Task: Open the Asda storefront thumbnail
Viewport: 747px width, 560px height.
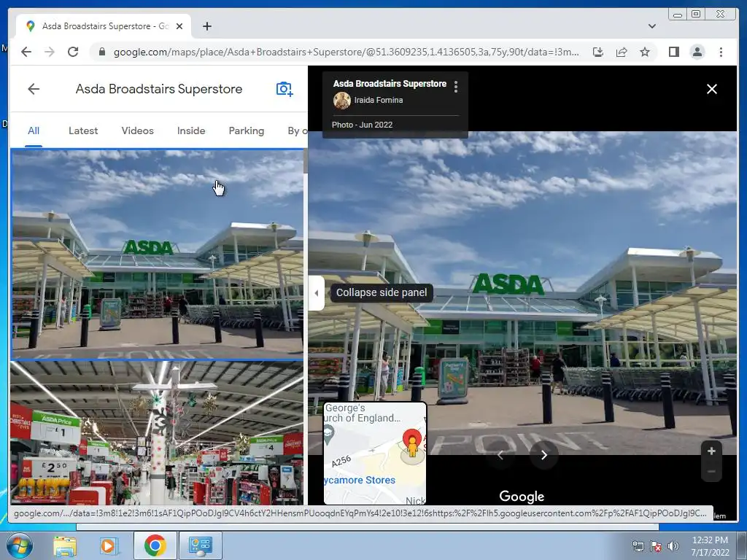Action: pos(157,254)
